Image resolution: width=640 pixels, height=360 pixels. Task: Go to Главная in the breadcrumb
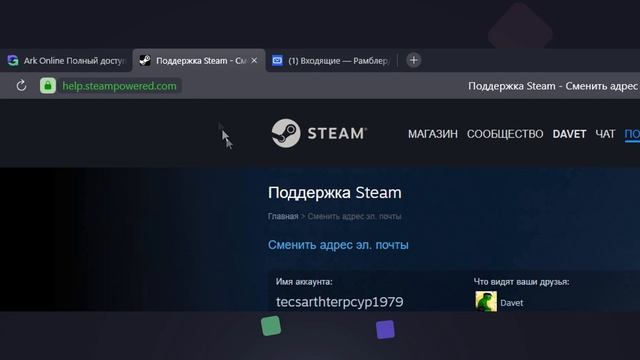(x=283, y=216)
